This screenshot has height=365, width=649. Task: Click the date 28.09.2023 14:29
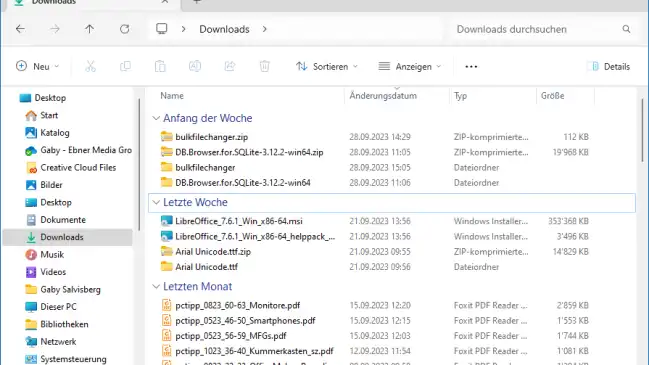tap(380, 137)
